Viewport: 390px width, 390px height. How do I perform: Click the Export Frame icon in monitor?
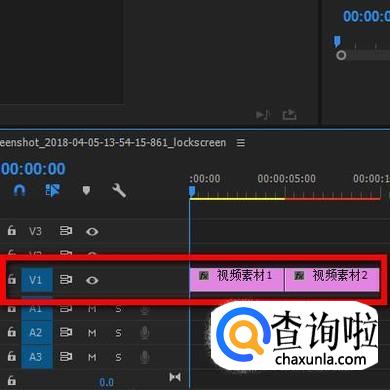click(289, 115)
